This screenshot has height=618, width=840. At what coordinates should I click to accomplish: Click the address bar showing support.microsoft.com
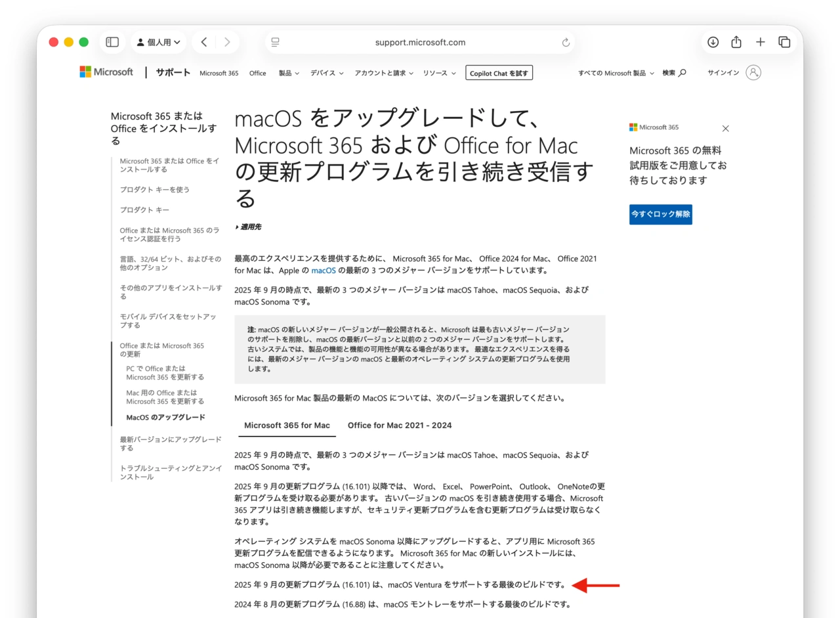(419, 42)
